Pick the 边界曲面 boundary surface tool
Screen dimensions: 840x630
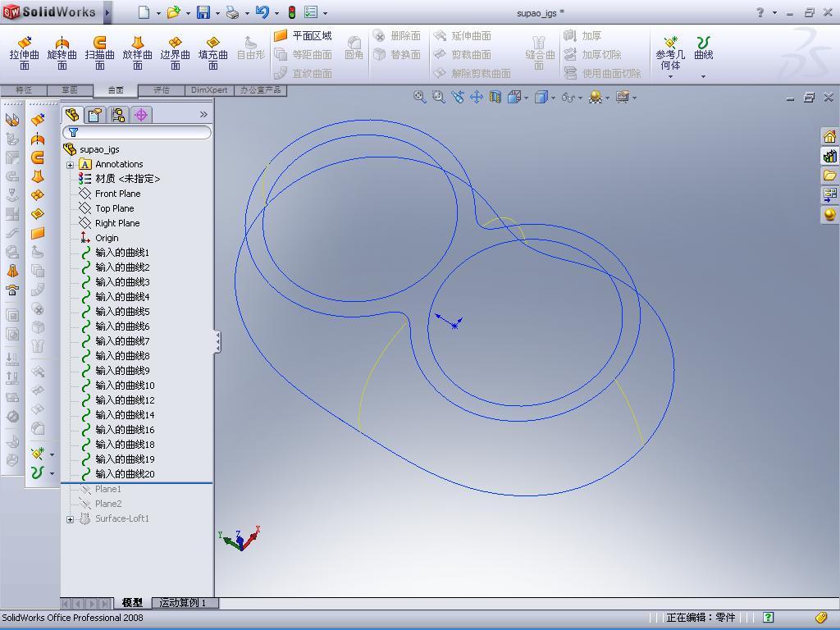pyautogui.click(x=176, y=52)
